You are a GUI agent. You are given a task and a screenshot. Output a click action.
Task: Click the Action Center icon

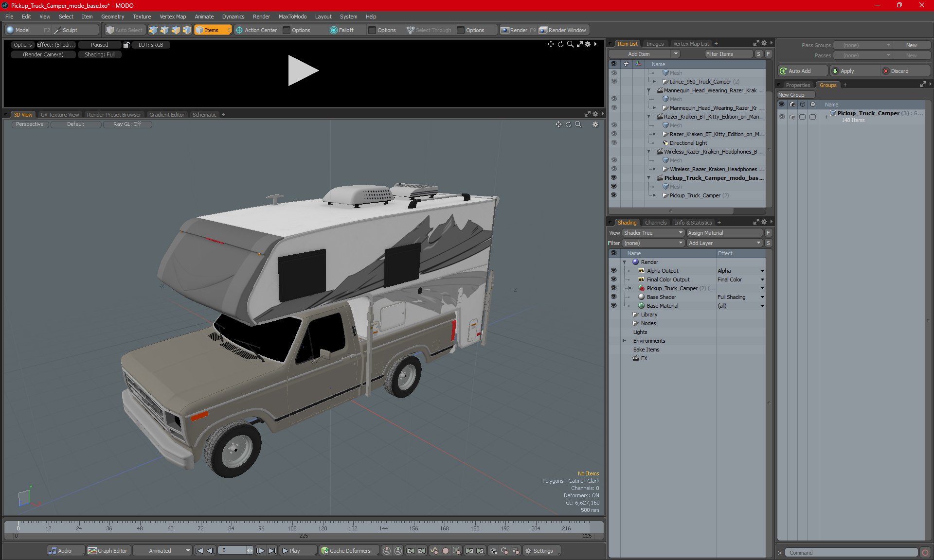239,30
